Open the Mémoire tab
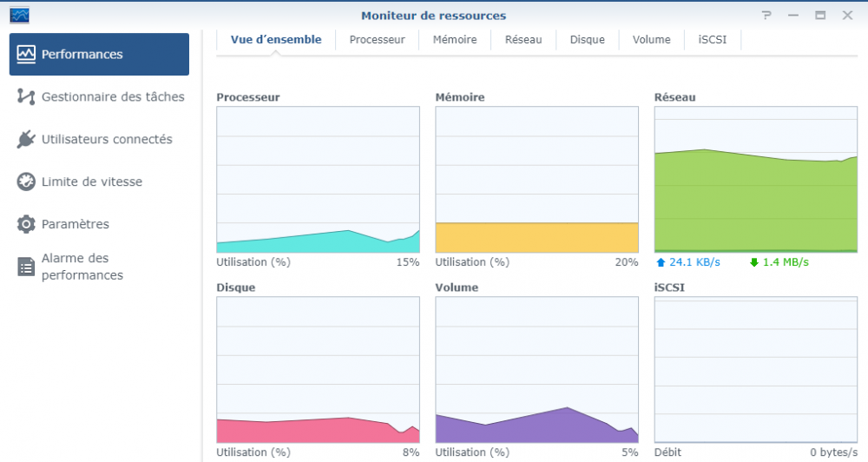Image resolution: width=868 pixels, height=462 pixels. click(x=455, y=40)
